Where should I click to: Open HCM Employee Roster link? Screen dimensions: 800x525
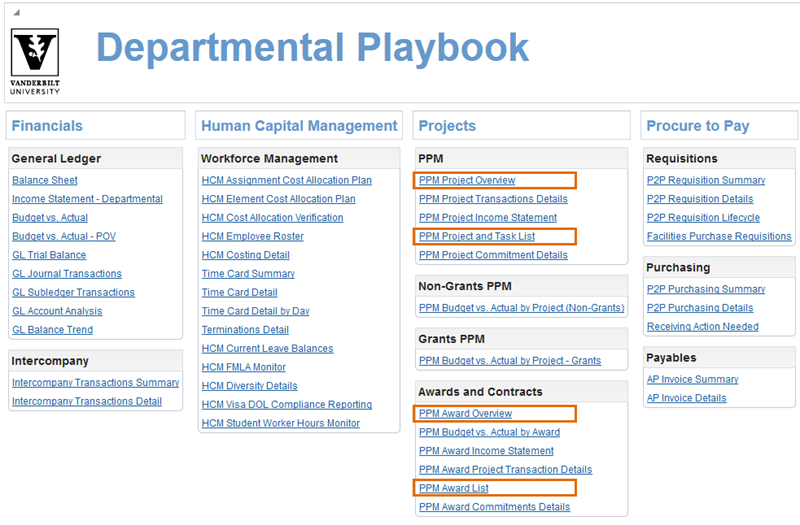pyautogui.click(x=252, y=236)
